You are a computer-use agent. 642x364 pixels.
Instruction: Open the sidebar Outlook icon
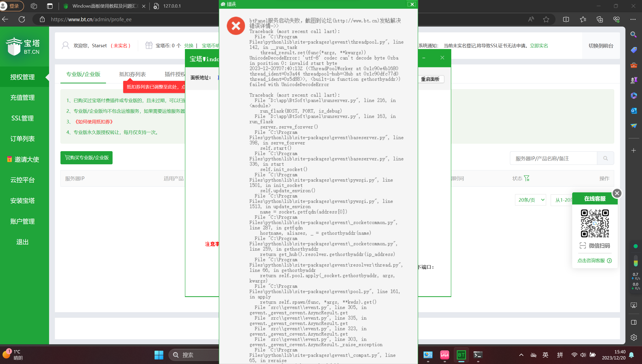[x=634, y=111]
